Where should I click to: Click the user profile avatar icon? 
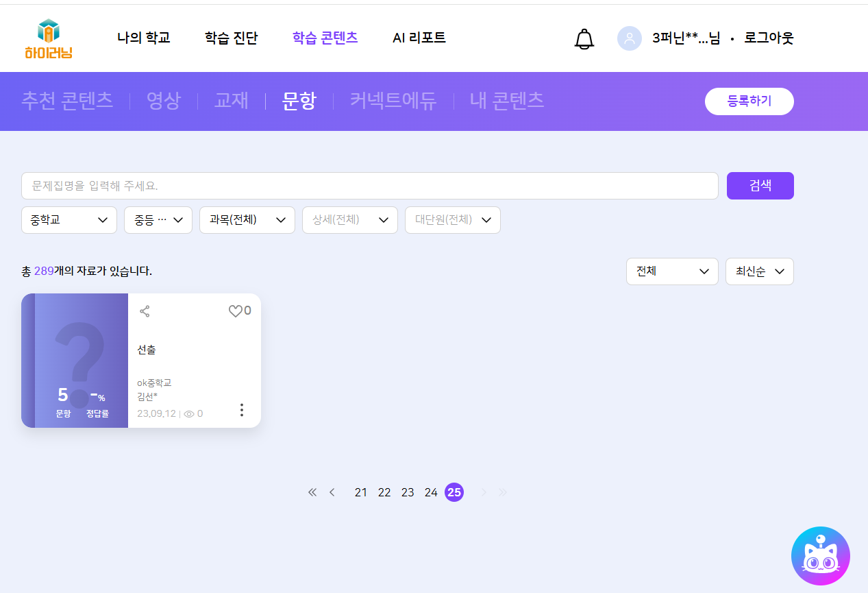(629, 38)
